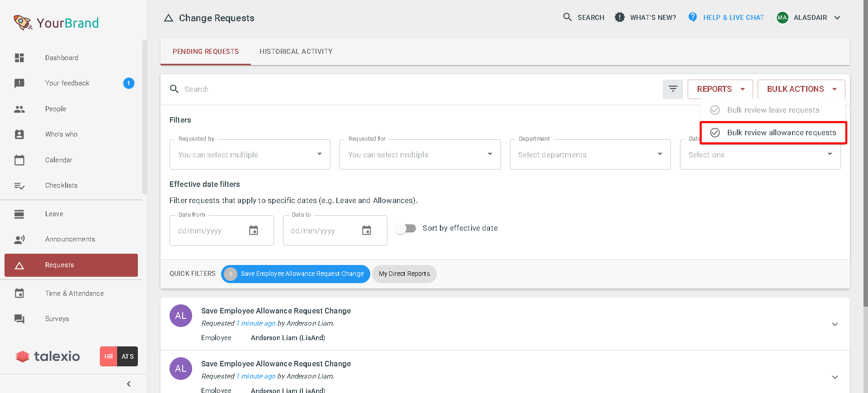The width and height of the screenshot is (868, 393).
Task: Open the Select one dropdown
Action: (x=760, y=155)
